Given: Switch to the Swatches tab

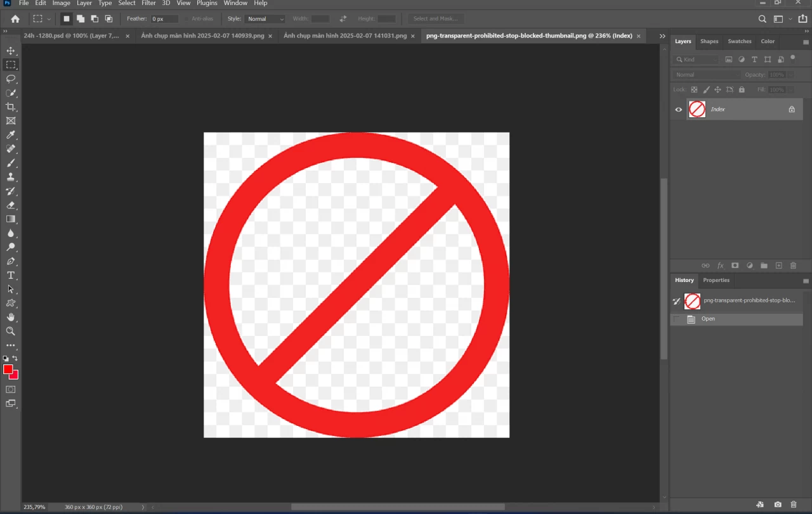Looking at the screenshot, I should pyautogui.click(x=740, y=41).
